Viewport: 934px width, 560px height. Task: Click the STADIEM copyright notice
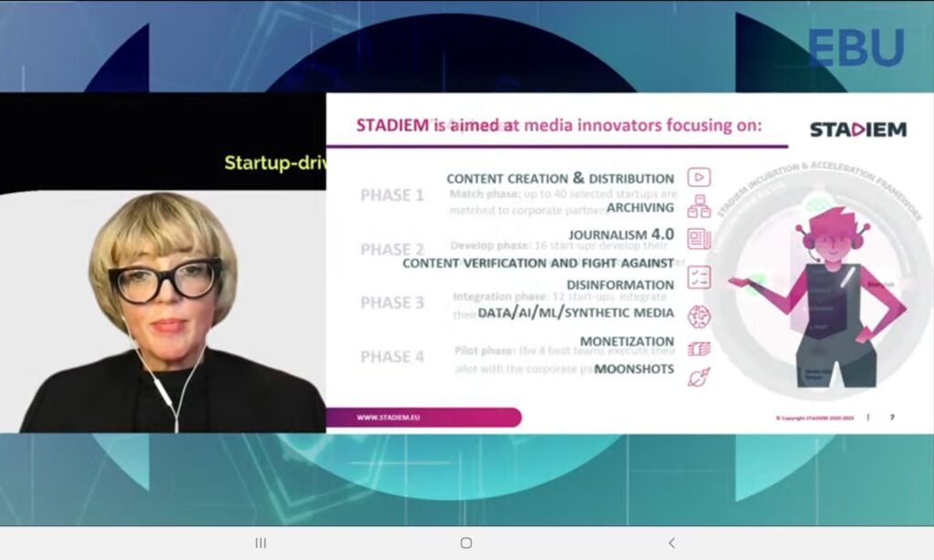coord(815,419)
